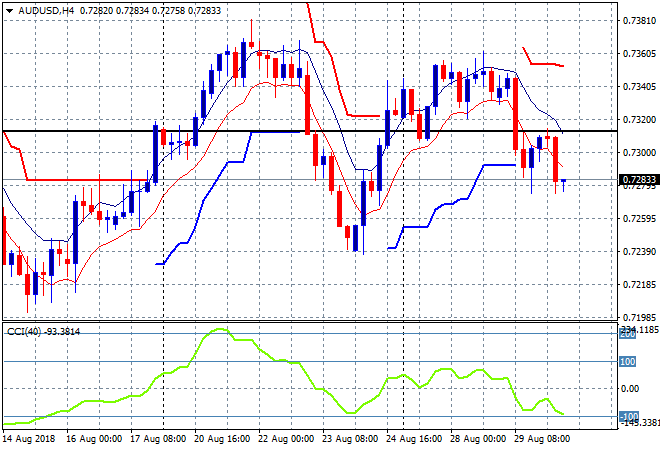This screenshot has width=660, height=450.
Task: Select the CCI(40) -93.3814 indicator label
Action: coord(43,332)
